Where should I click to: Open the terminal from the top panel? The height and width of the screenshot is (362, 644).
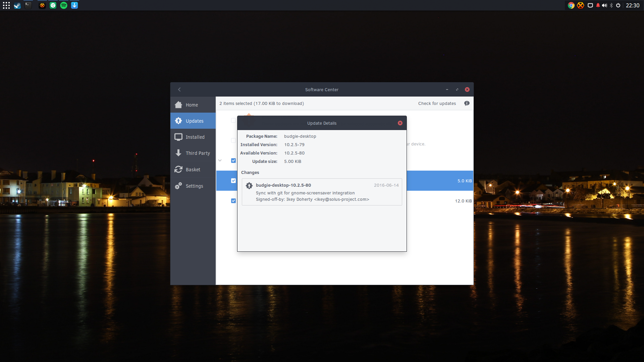(x=28, y=5)
